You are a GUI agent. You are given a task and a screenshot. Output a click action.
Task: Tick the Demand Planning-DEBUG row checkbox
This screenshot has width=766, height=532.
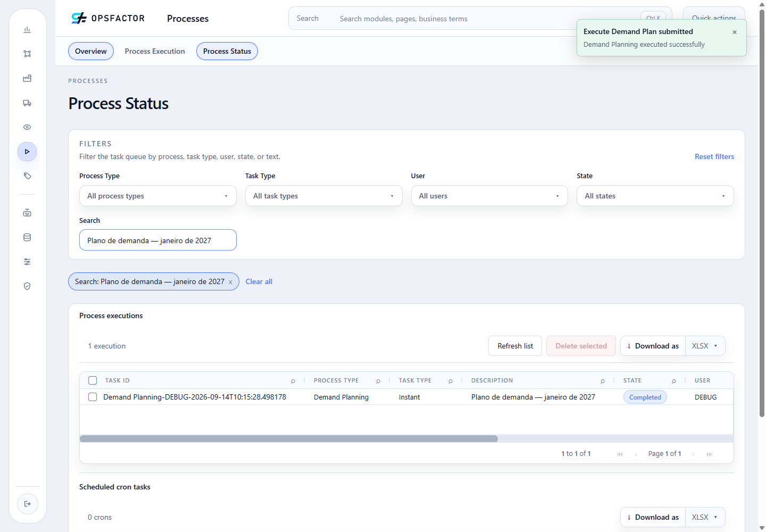93,397
